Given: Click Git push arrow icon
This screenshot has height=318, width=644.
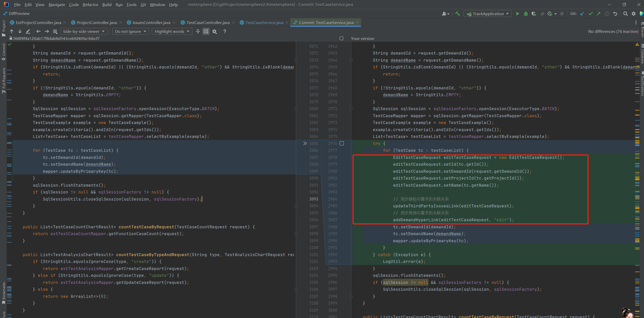Looking at the screenshot, I should tap(599, 14).
